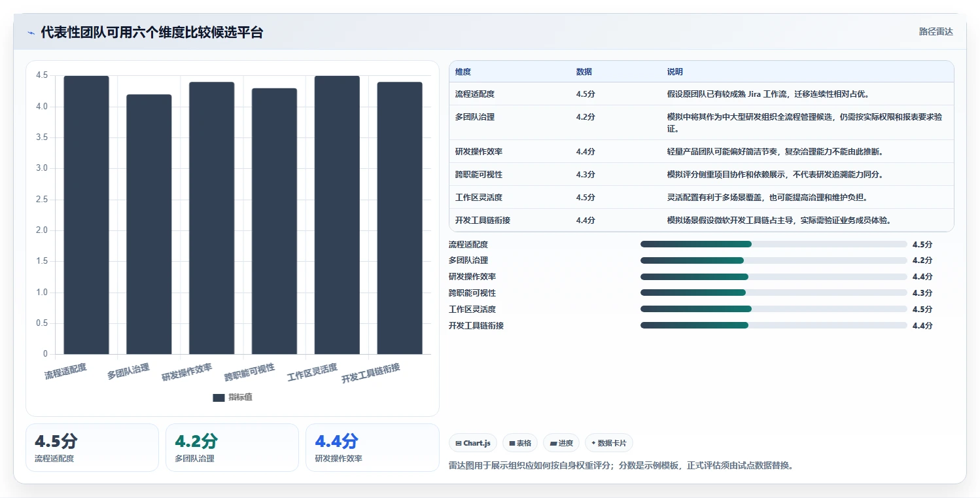Click the 工作区灵活度 x-axis label
The image size is (980, 498).
coord(312,372)
